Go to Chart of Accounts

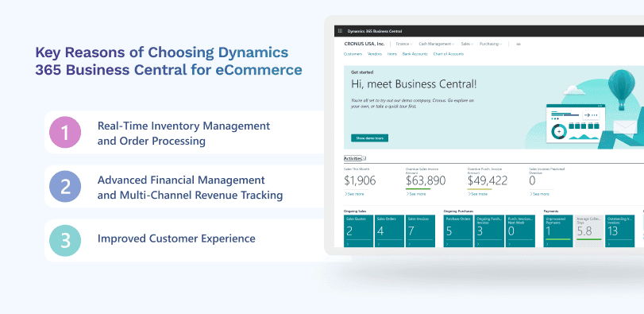pos(448,54)
